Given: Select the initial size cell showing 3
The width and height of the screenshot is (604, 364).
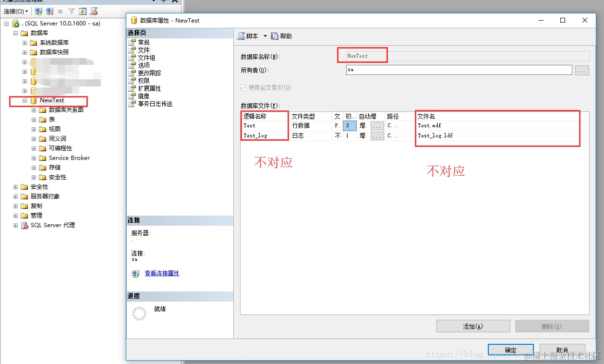Looking at the screenshot, I should pyautogui.click(x=350, y=126).
